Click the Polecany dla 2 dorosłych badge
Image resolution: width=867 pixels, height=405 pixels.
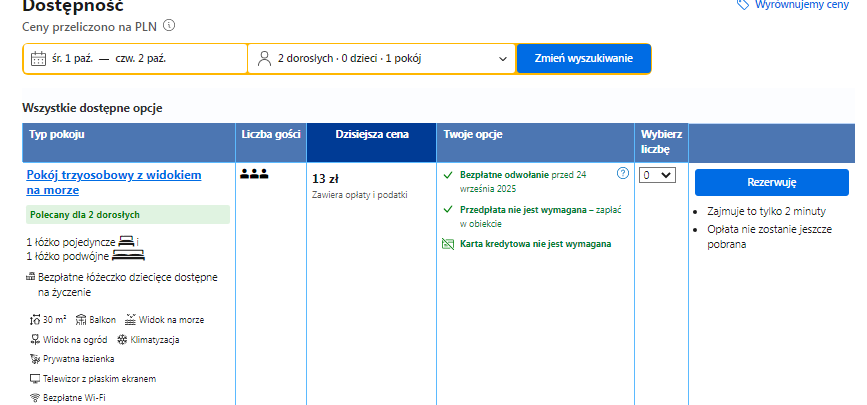pos(128,215)
